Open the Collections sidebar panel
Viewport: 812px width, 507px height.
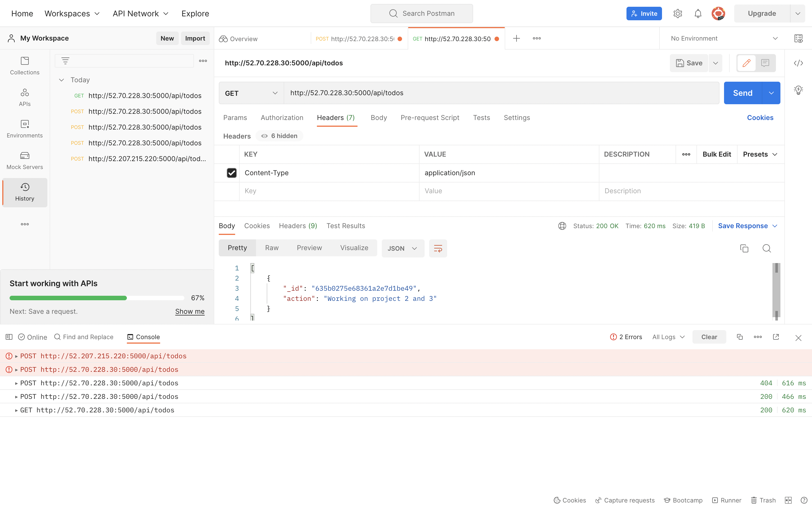coord(25,65)
